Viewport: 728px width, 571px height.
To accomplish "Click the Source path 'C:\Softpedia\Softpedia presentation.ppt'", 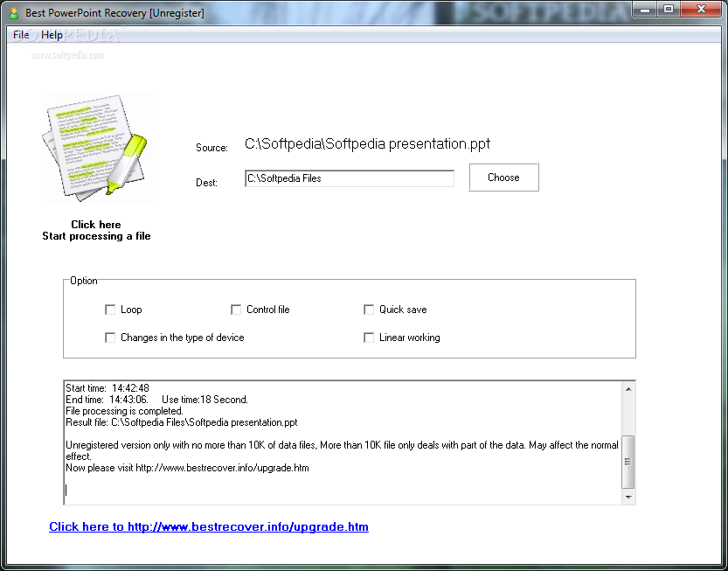I will (367, 144).
